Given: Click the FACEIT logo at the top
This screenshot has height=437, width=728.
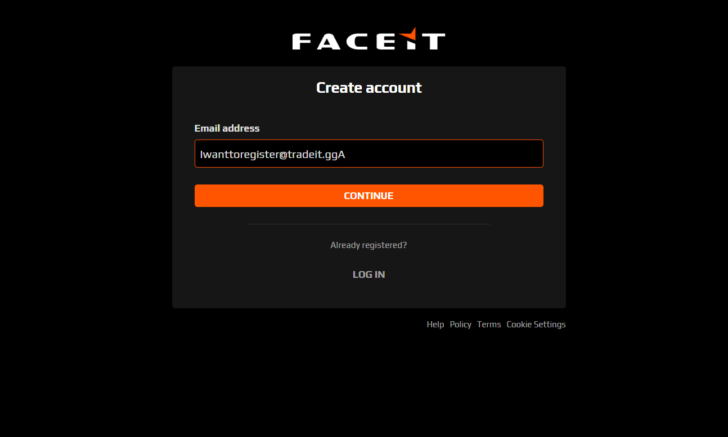Looking at the screenshot, I should [x=369, y=39].
